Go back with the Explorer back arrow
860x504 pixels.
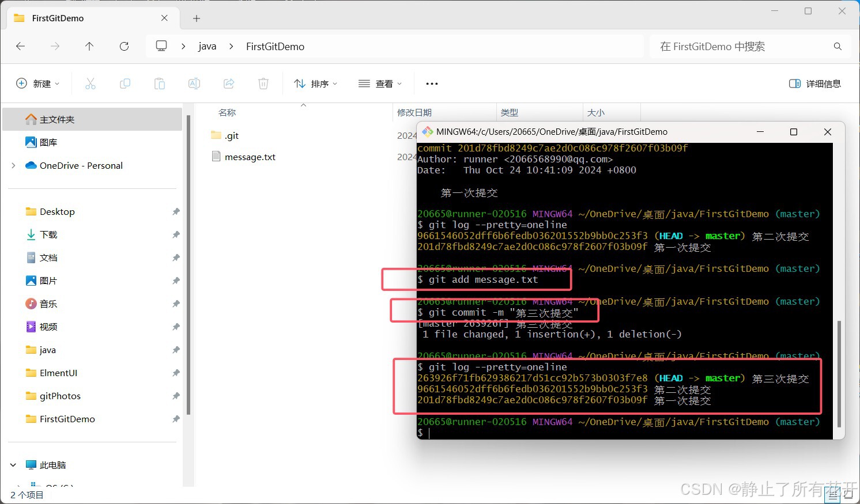coord(21,46)
